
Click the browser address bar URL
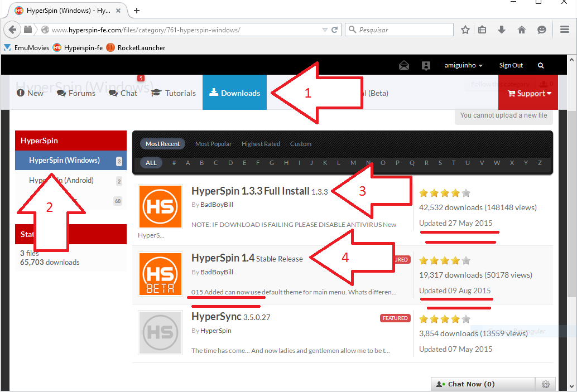click(146, 30)
